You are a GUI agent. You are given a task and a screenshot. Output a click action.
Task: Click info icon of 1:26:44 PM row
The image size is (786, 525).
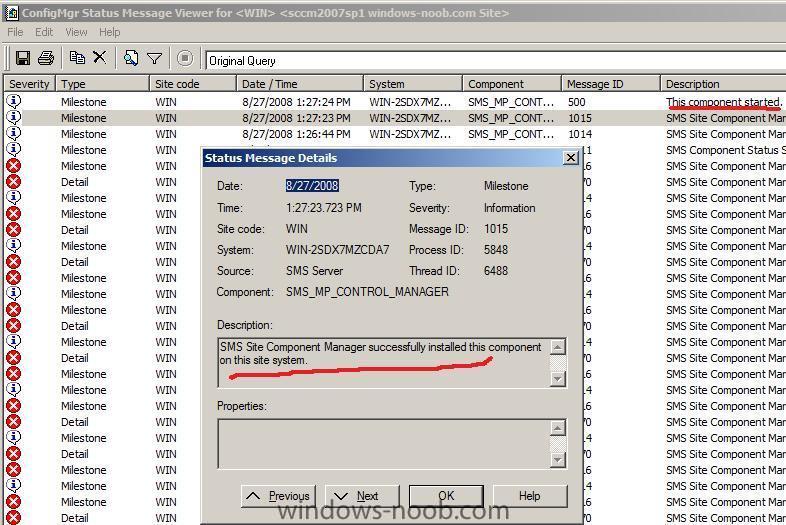point(14,133)
